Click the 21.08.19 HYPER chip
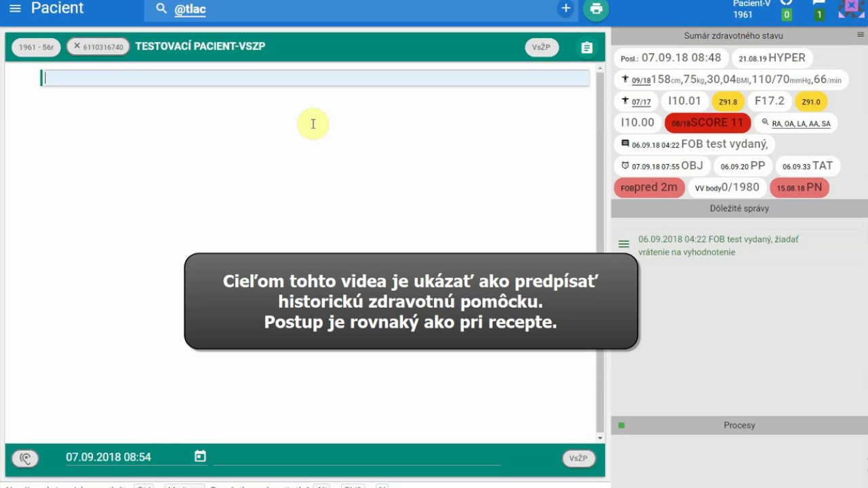Viewport: 868px width, 488px height. [x=772, y=58]
